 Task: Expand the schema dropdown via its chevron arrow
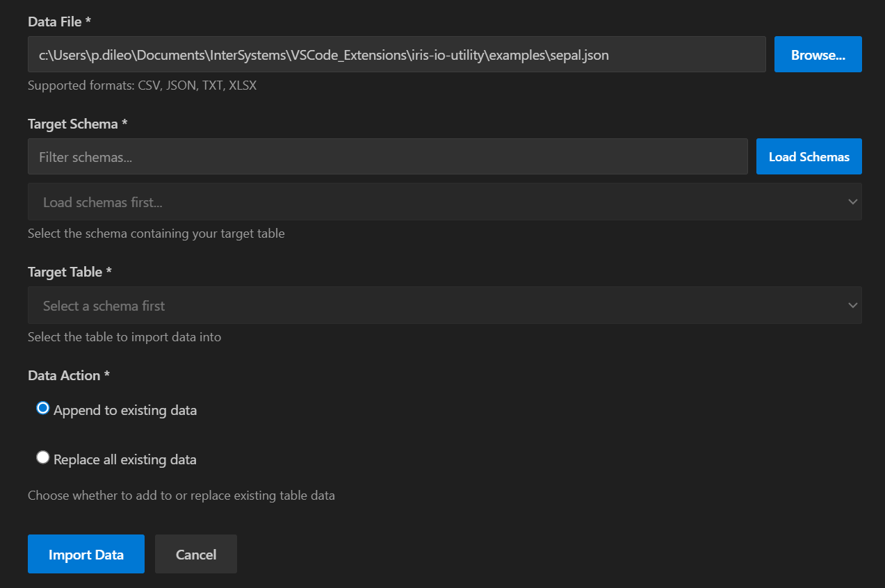pyautogui.click(x=852, y=202)
